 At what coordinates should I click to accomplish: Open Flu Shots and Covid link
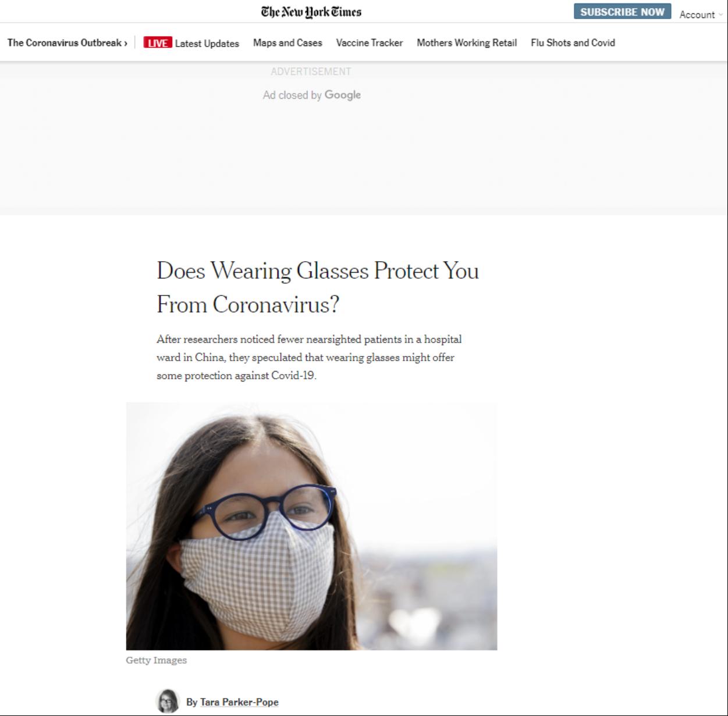coord(573,43)
